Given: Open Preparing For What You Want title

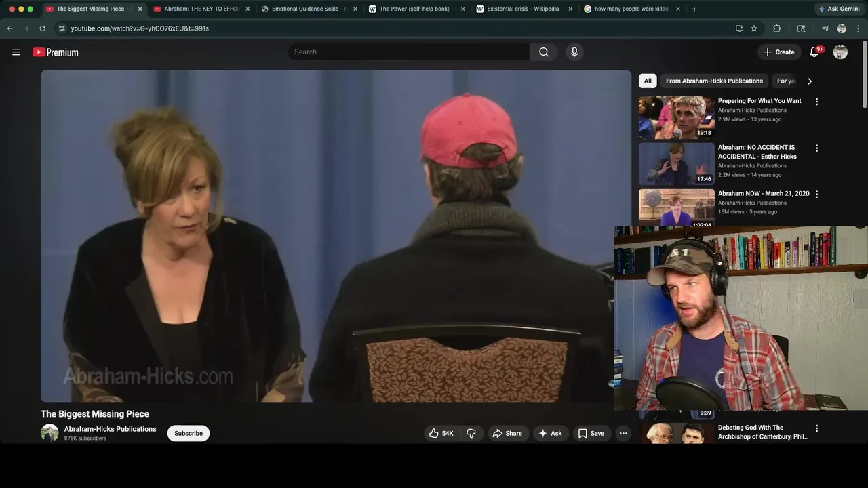Looking at the screenshot, I should click(x=759, y=101).
